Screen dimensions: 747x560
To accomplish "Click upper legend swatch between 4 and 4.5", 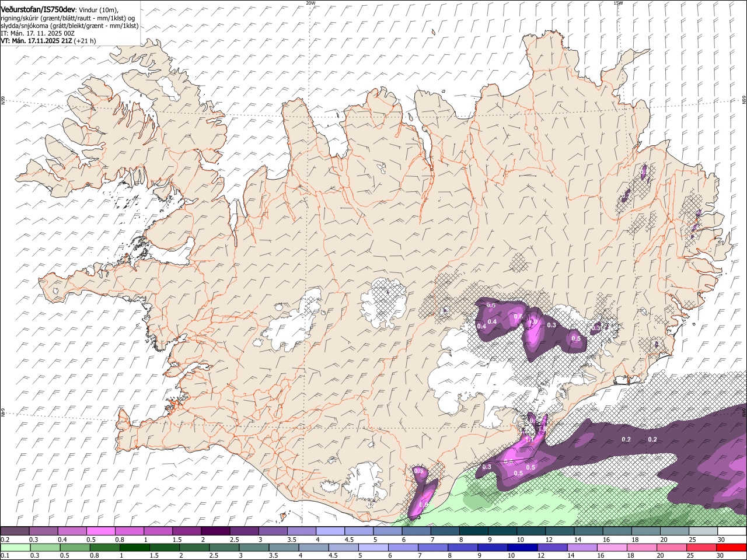I will (330, 531).
